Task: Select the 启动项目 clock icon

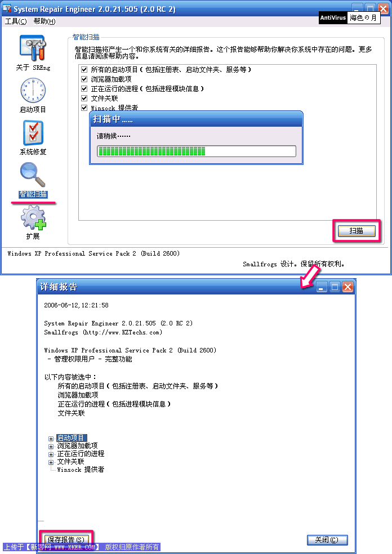Action: point(33,90)
